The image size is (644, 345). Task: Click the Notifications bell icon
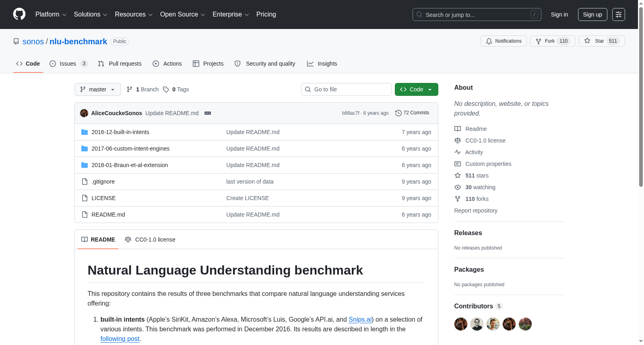(x=489, y=41)
